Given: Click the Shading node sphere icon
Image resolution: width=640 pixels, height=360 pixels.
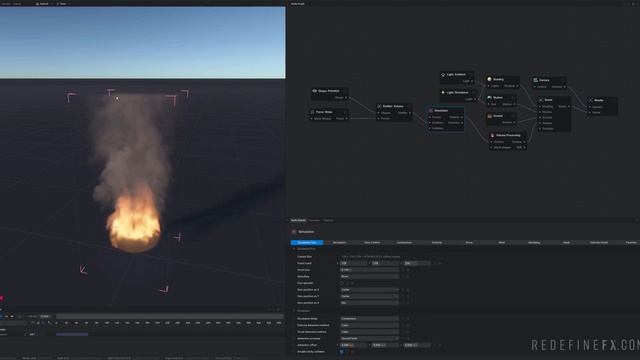Looking at the screenshot, I should pos(489,79).
